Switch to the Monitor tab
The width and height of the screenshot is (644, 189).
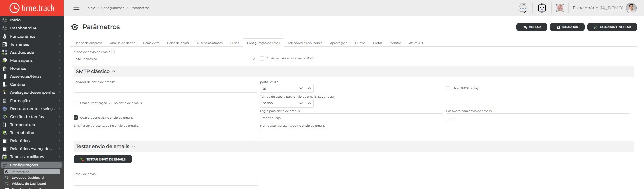(x=395, y=43)
